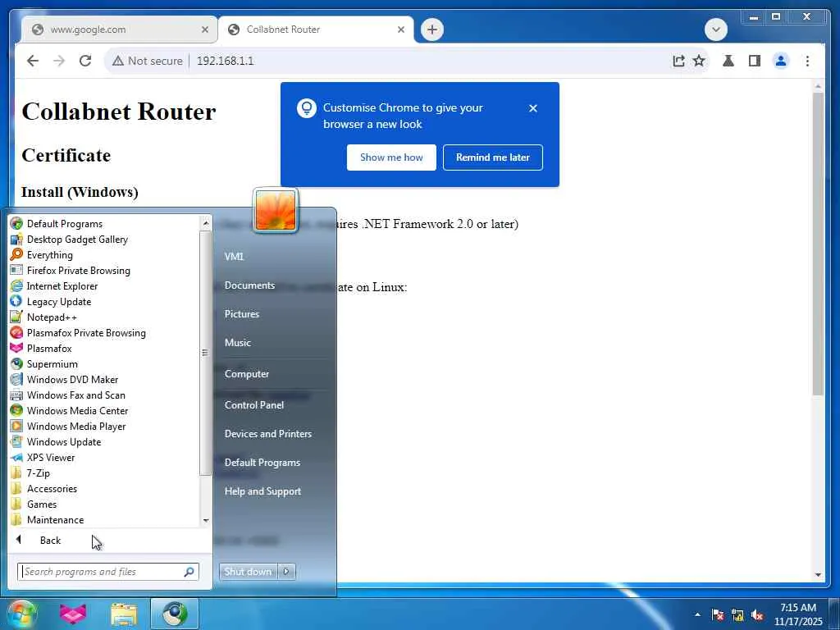Viewport: 840px width, 630px height.
Task: Click the Shut down button
Action: pos(248,572)
